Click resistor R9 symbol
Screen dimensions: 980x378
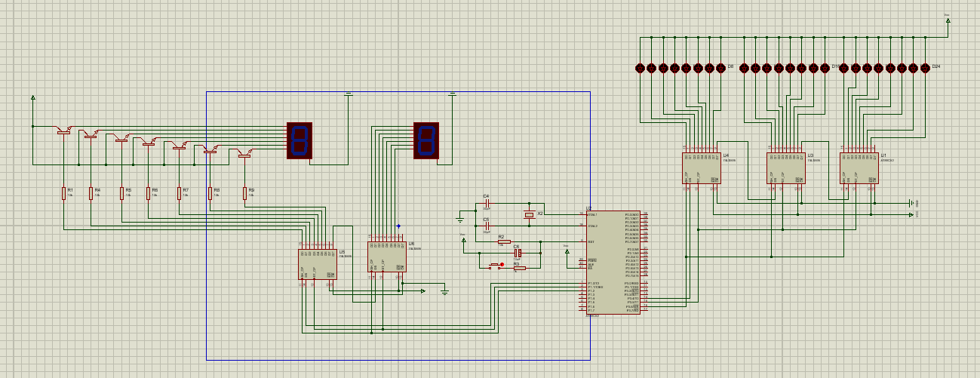pos(245,194)
